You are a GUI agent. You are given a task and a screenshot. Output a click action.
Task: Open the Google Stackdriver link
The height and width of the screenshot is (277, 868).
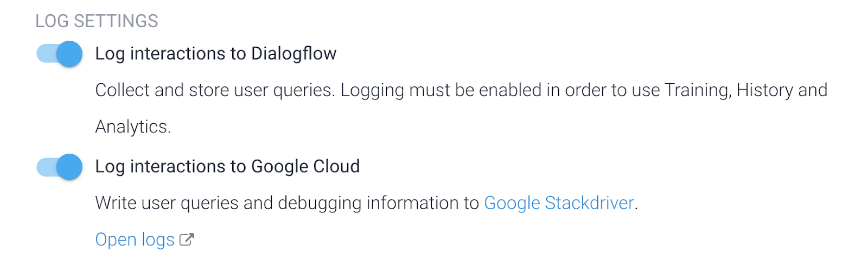559,203
